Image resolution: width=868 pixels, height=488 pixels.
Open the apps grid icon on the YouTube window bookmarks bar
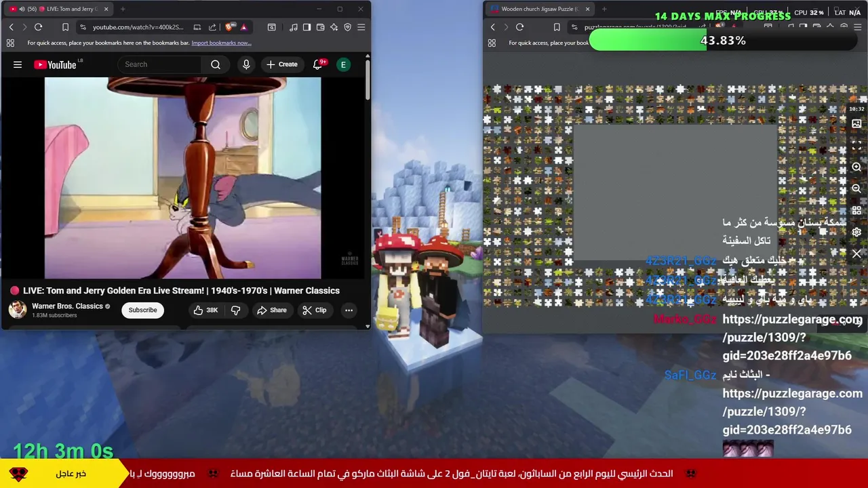coord(10,43)
